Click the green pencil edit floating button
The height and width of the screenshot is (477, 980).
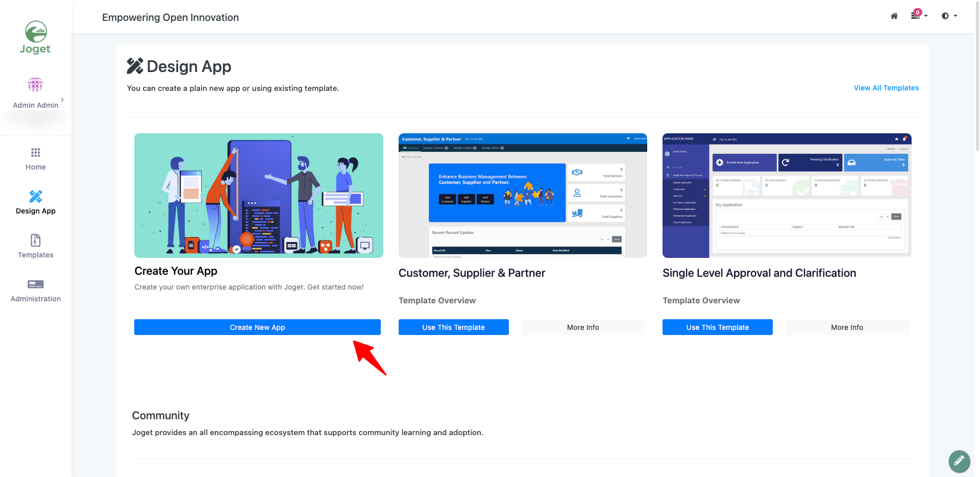click(x=959, y=461)
